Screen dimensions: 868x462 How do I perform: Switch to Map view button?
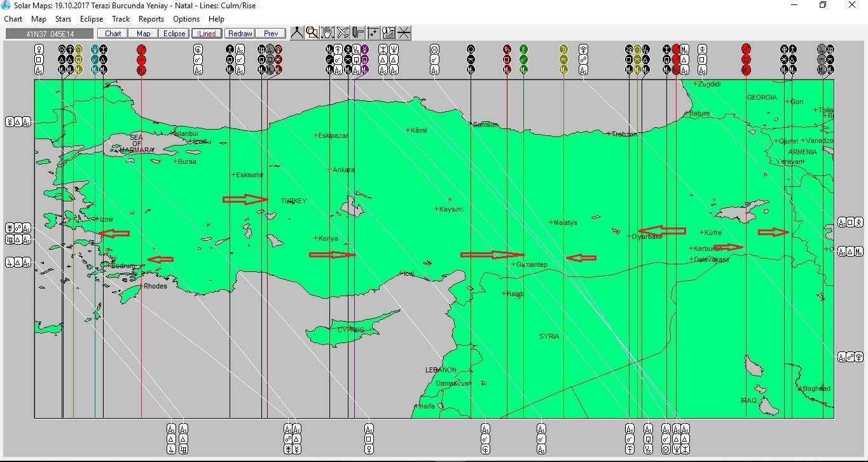click(144, 34)
